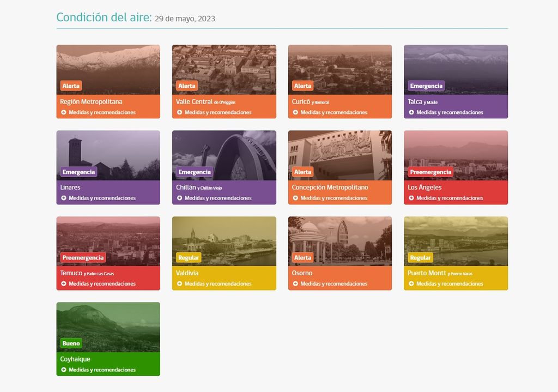Expand Medidas y recomendaciones for Linares
Viewport: 558px width, 392px height.
point(99,198)
